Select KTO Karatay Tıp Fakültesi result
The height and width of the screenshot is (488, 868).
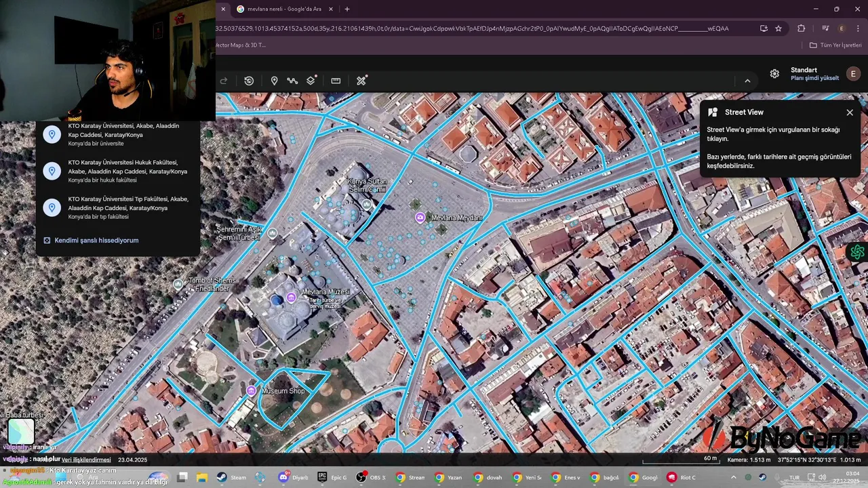point(118,207)
